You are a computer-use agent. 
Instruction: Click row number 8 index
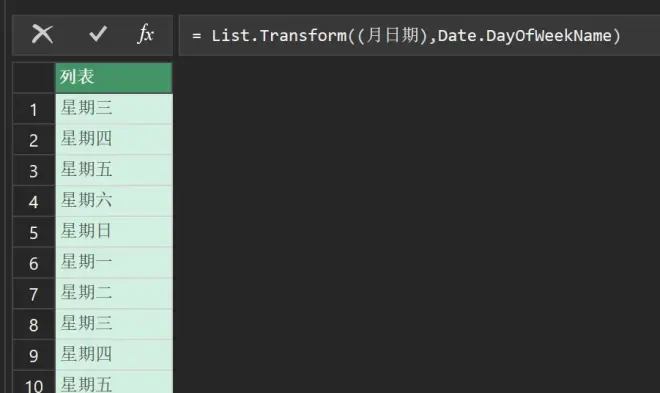click(34, 324)
